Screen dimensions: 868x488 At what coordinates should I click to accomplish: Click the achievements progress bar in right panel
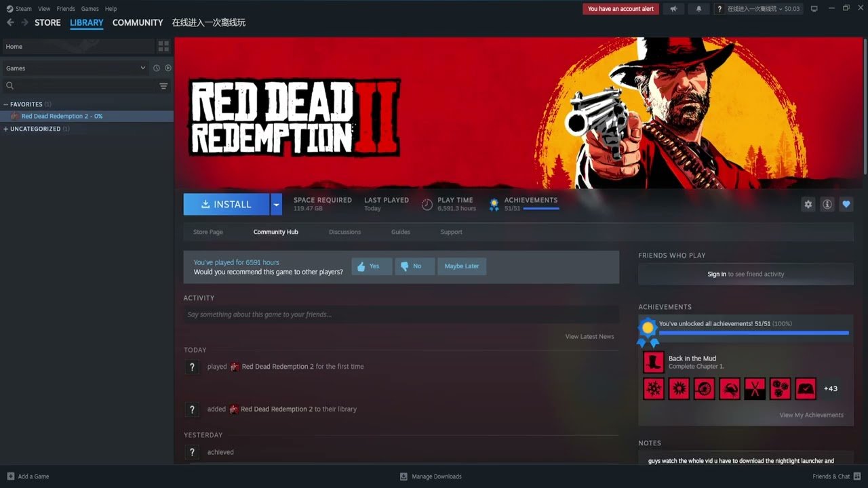tap(753, 333)
